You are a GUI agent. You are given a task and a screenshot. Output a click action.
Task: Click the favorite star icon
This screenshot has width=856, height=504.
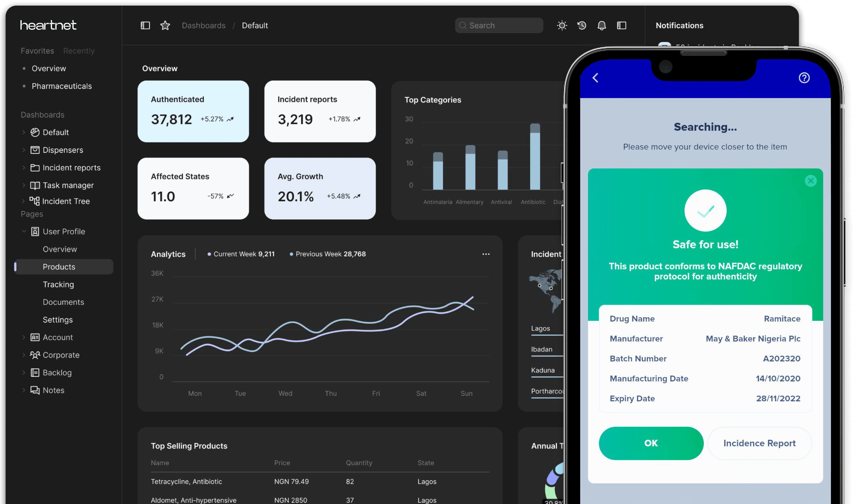[x=165, y=25]
